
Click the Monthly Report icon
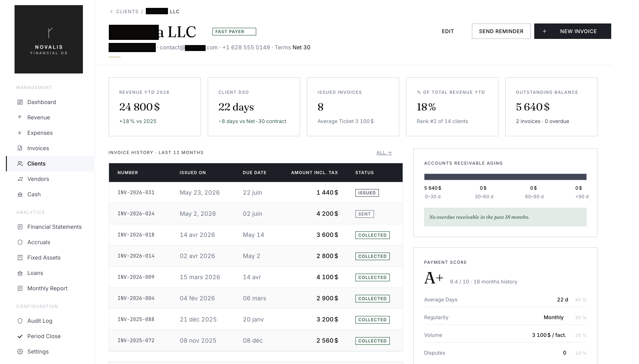click(x=20, y=288)
